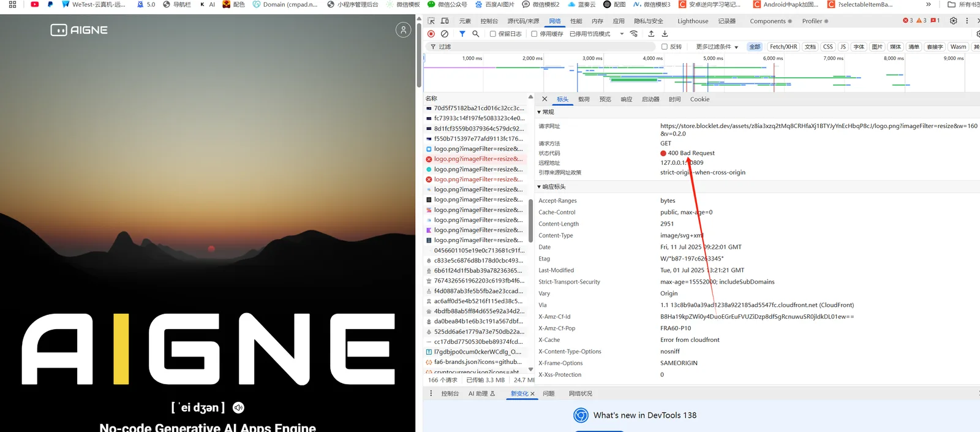Open browser apps grid icon
Viewport: 980px width, 432px height.
pos(12,4)
